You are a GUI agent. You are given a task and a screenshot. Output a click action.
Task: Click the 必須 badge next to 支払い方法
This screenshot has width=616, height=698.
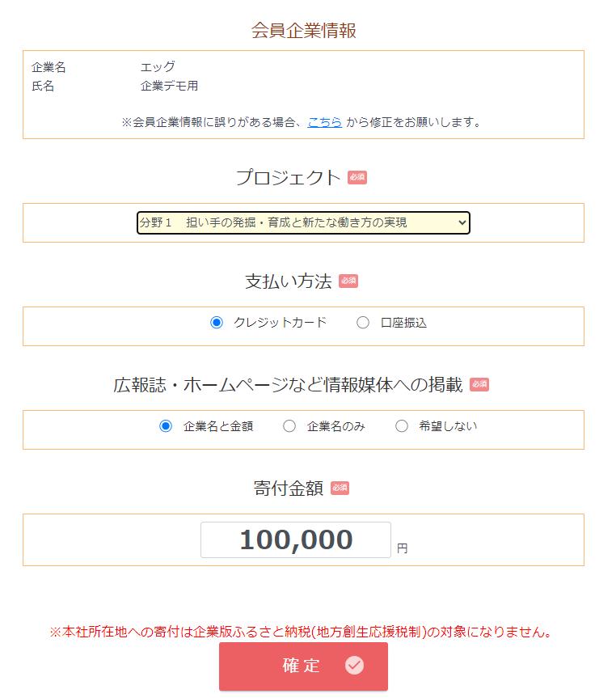pyautogui.click(x=349, y=281)
